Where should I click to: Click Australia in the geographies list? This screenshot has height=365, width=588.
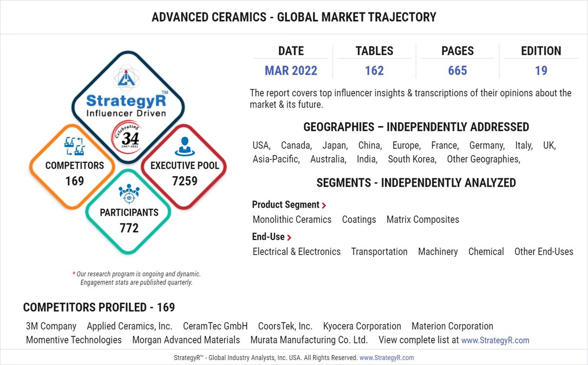[328, 159]
